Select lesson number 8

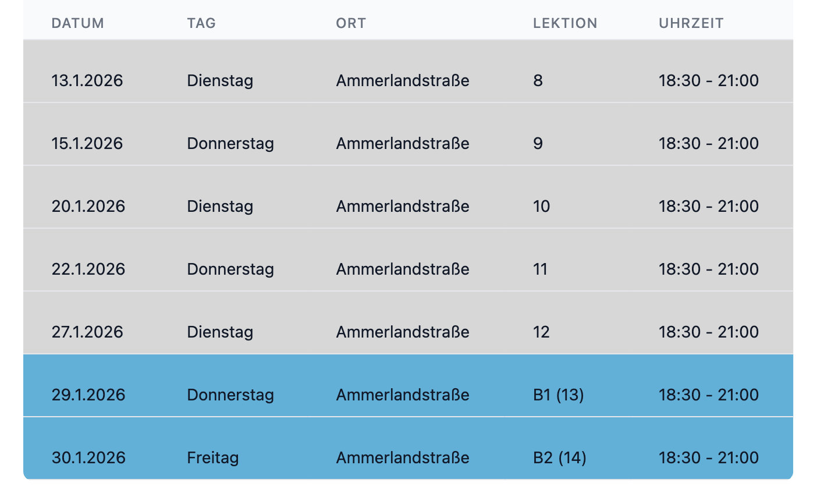pyautogui.click(x=538, y=80)
